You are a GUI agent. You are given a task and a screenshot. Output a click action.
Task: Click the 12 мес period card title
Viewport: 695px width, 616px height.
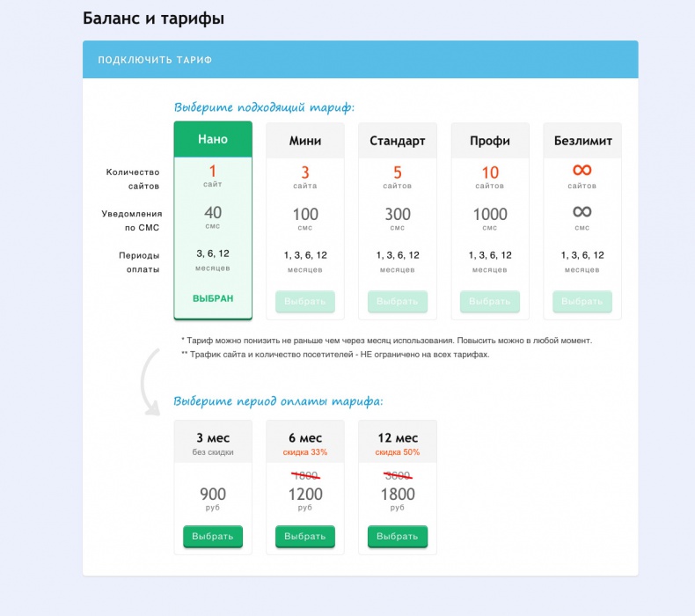tap(398, 437)
